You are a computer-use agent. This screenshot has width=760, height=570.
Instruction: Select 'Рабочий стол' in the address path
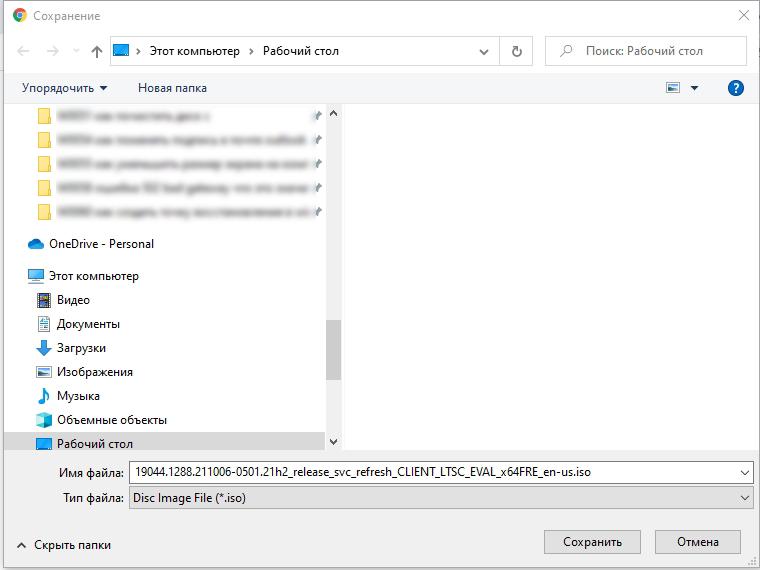[x=301, y=51]
